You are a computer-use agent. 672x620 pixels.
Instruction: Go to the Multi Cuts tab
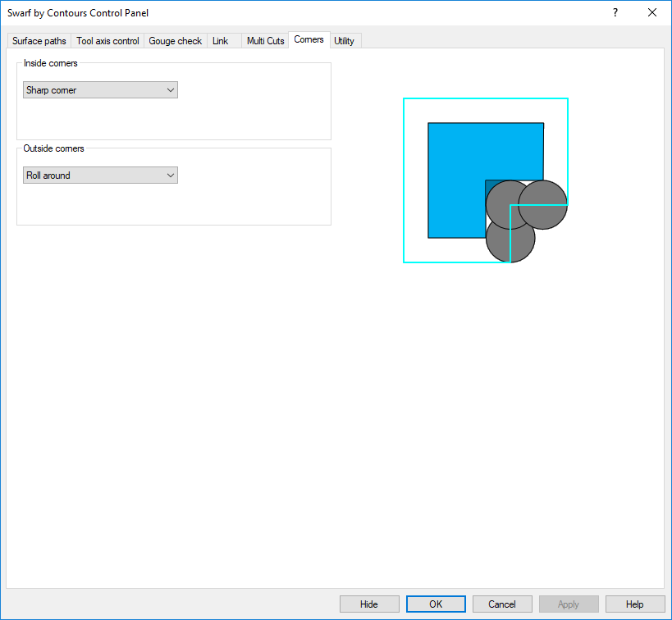[265, 41]
